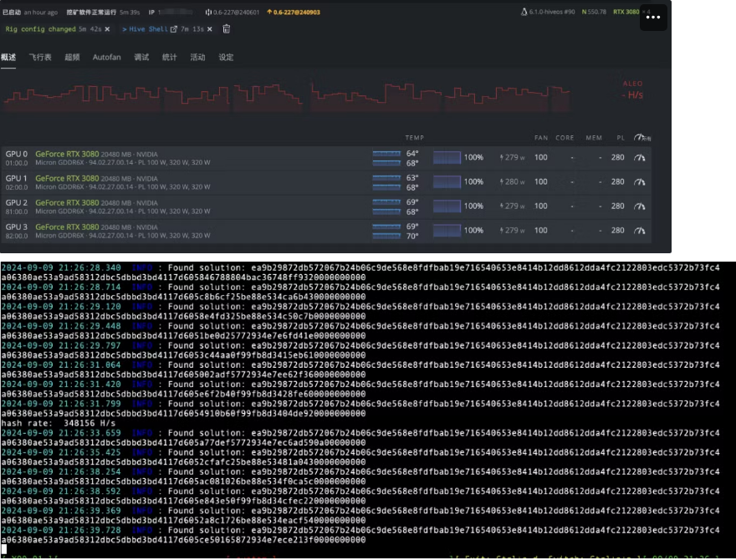Open the 飞行表 flight sheets tab
The image size is (736, 560).
coord(40,58)
